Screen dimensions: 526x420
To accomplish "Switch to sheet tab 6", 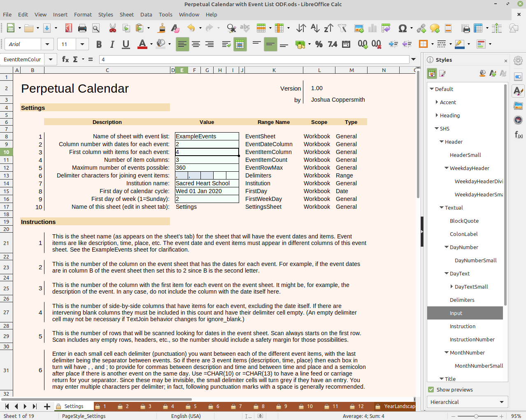I will (214, 406).
